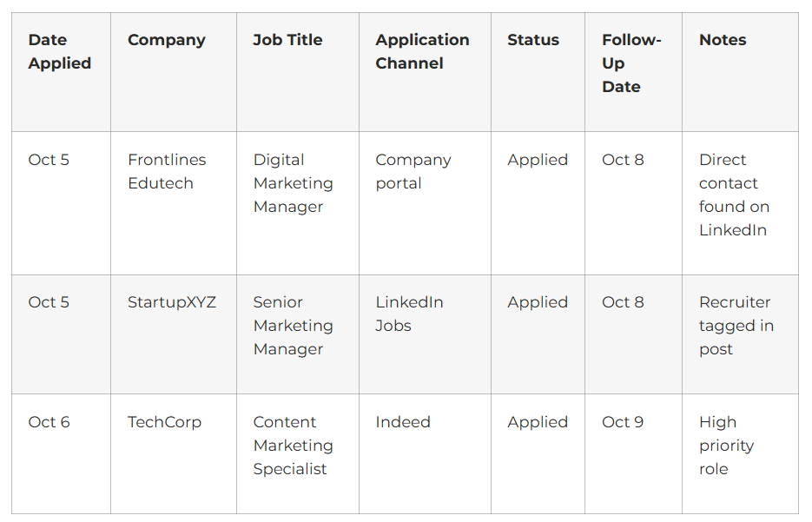
Task: Click the Job Title header cell
Action: pyautogui.click(x=287, y=40)
